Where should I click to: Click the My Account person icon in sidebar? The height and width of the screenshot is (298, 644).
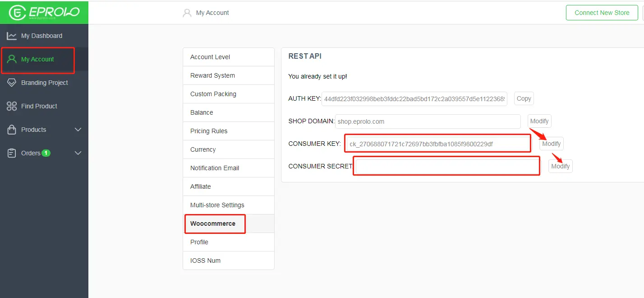coord(12,59)
